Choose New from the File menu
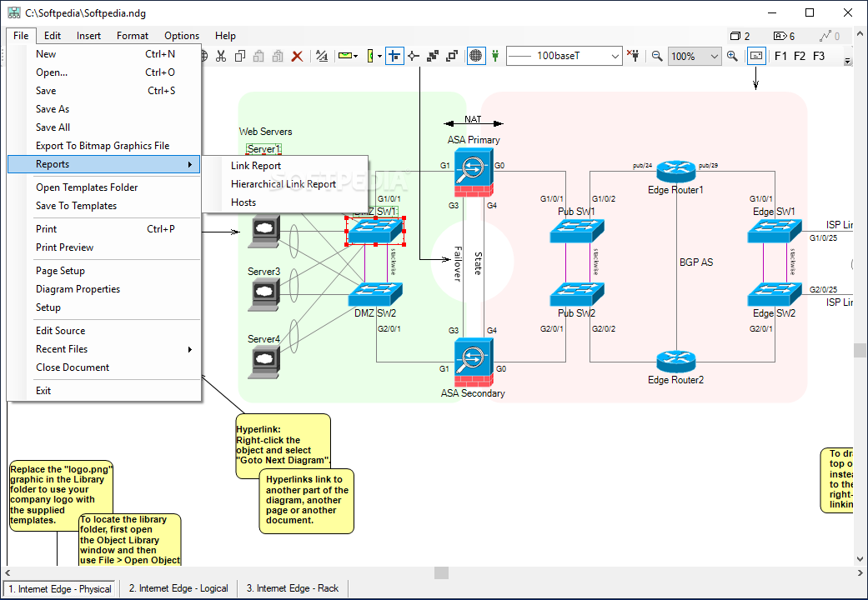This screenshot has width=868, height=600. coord(104,54)
